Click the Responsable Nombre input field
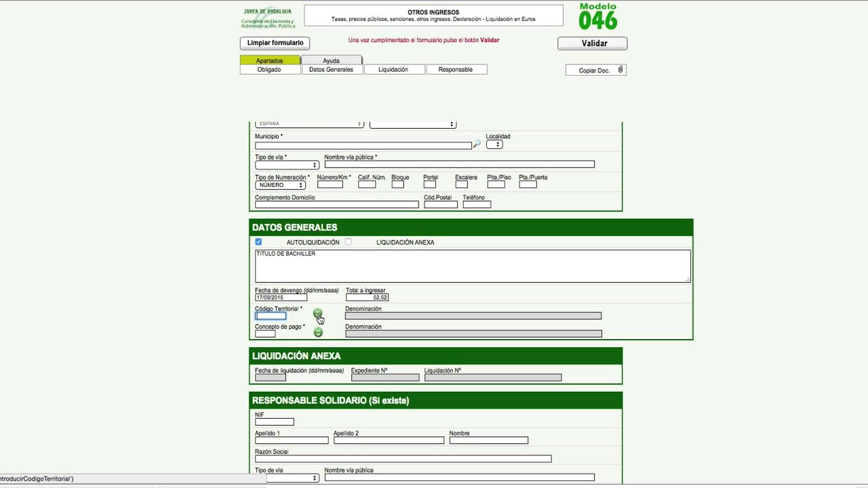 [488, 441]
